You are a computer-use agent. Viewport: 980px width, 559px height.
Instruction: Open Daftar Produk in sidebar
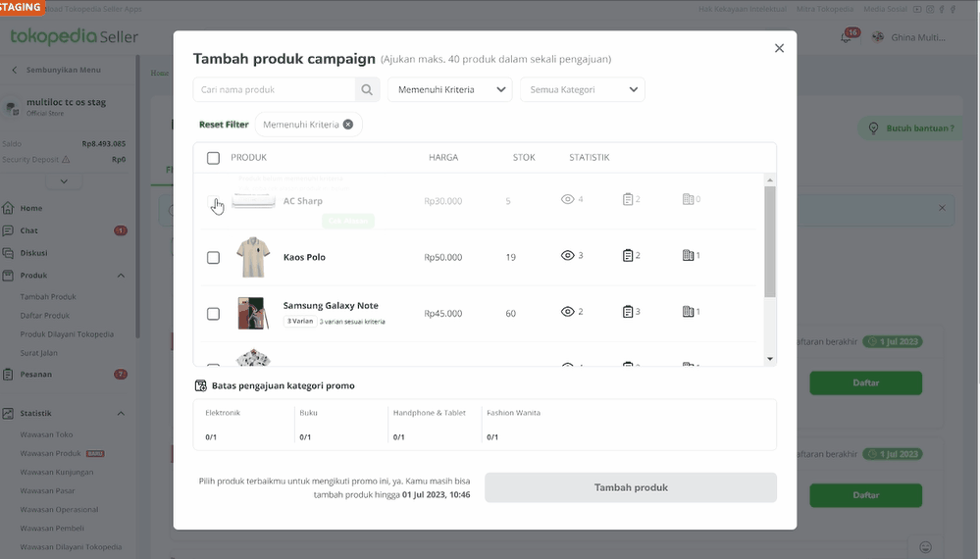point(45,316)
